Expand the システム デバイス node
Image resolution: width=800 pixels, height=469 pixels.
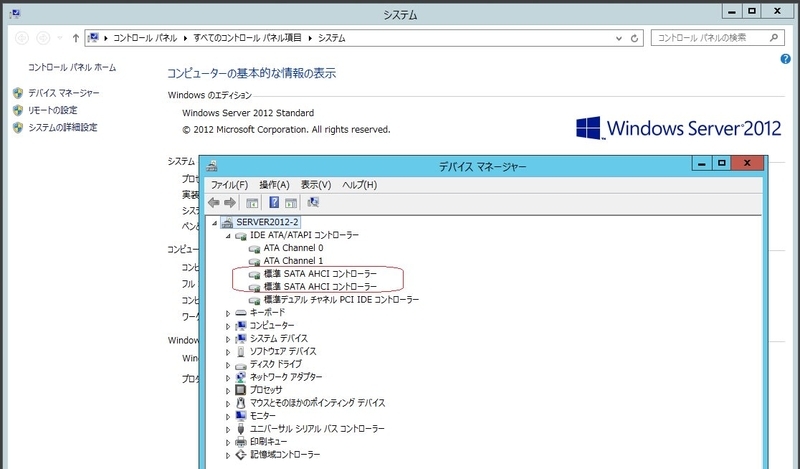[x=228, y=339]
